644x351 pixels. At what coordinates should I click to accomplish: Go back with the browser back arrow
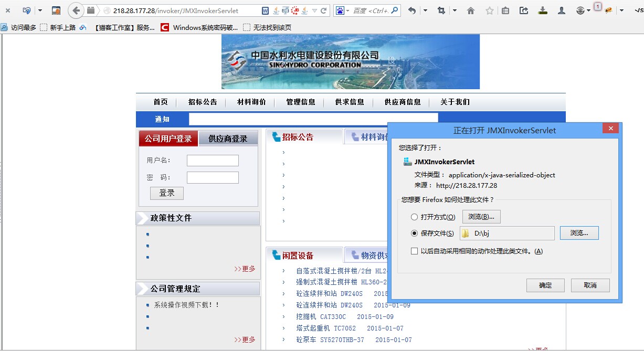pyautogui.click(x=77, y=10)
